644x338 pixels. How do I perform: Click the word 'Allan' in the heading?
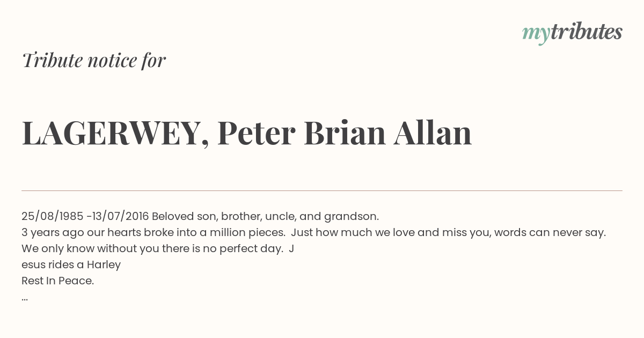click(433, 133)
